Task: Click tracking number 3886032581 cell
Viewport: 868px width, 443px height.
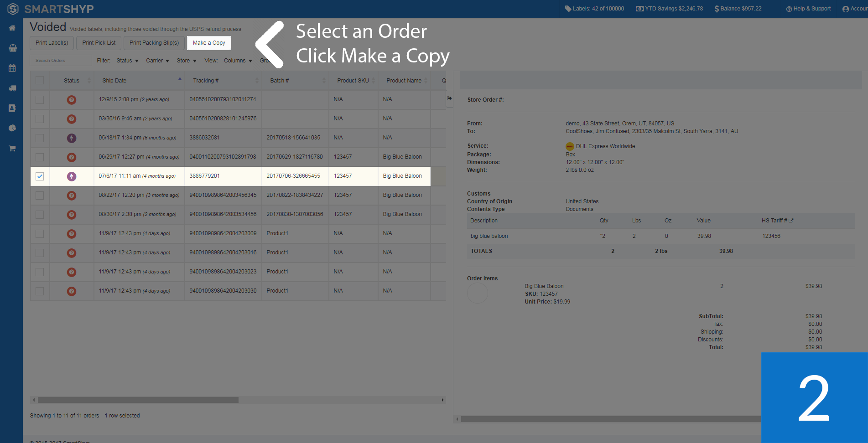Action: 223,138
